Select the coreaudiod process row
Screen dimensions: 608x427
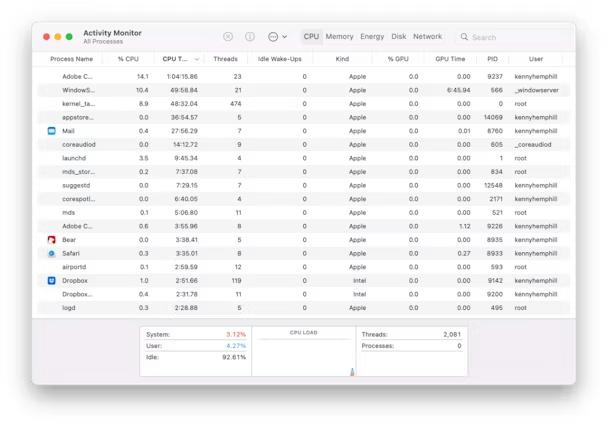pyautogui.click(x=304, y=144)
